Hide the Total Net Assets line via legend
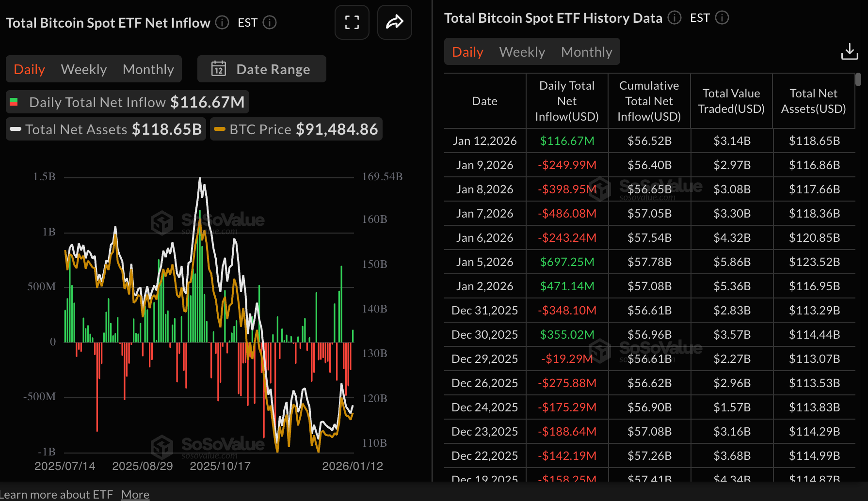Screen dimensions: 868x501 coord(106,129)
